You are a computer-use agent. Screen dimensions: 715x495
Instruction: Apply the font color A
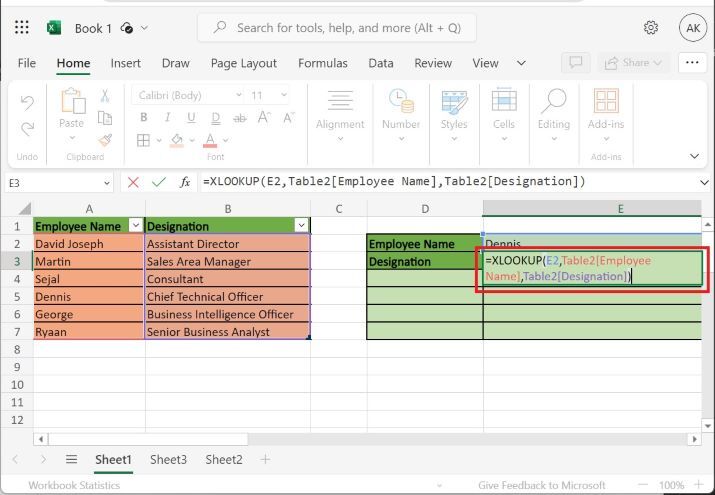click(x=210, y=140)
